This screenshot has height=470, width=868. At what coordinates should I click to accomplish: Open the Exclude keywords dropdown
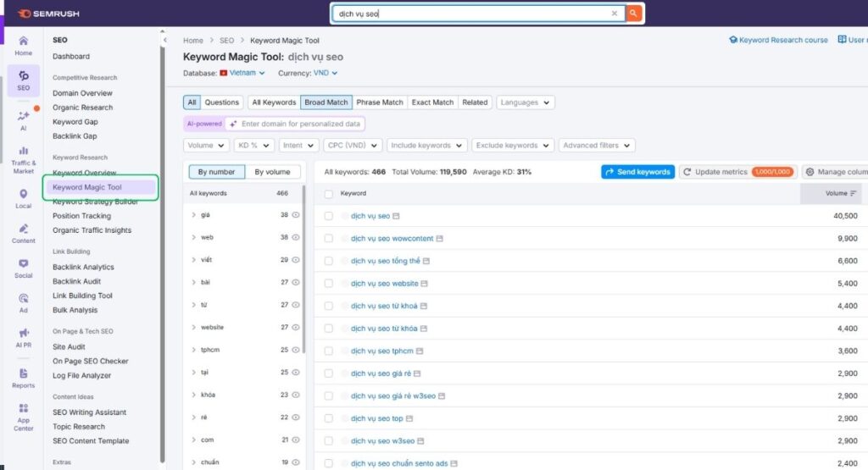point(513,146)
